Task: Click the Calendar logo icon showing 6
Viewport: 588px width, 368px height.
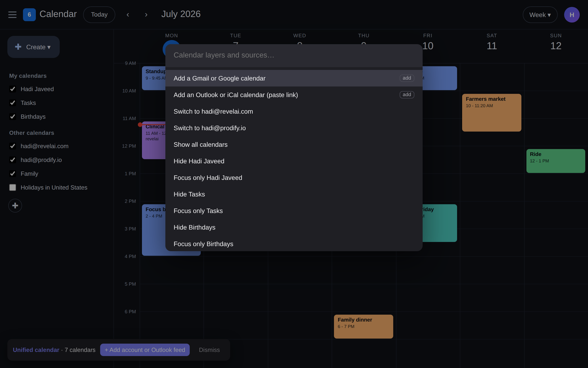Action: point(29,14)
